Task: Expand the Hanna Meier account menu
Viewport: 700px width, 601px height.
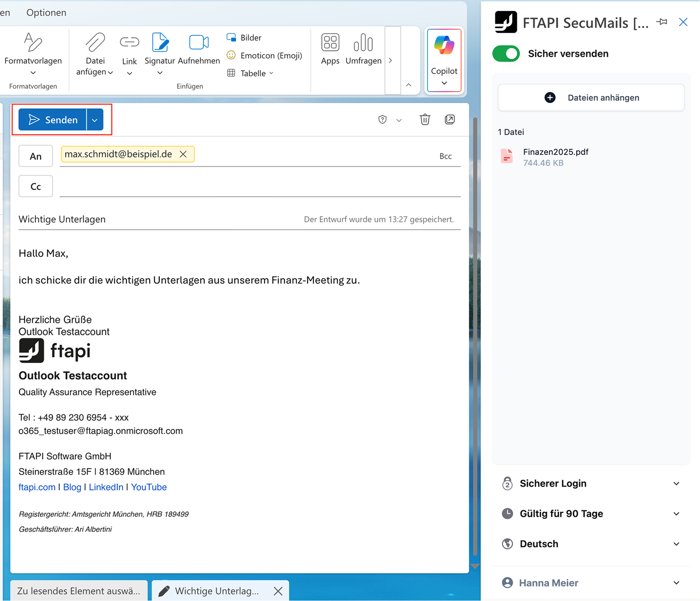Action: pyautogui.click(x=591, y=583)
